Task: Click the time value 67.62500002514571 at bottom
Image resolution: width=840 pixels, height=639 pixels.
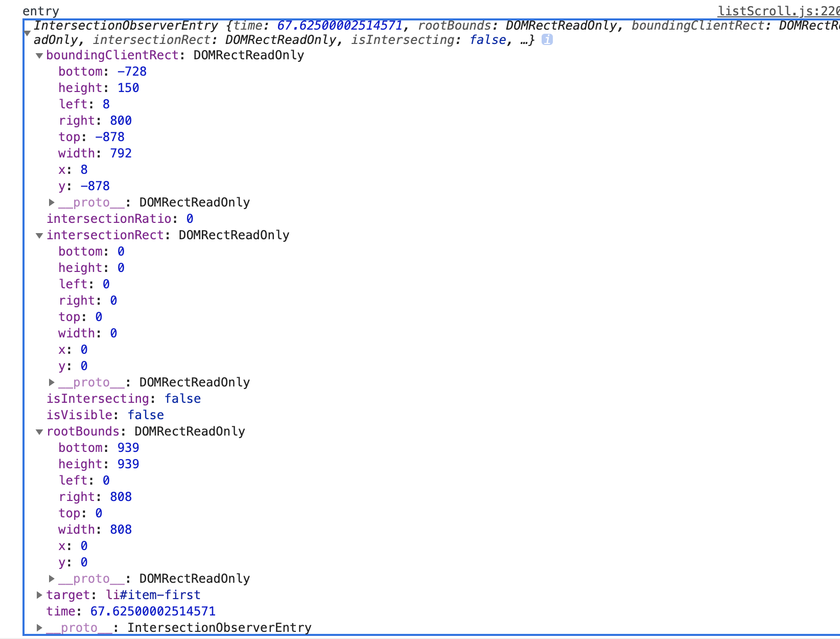Action: point(153,611)
